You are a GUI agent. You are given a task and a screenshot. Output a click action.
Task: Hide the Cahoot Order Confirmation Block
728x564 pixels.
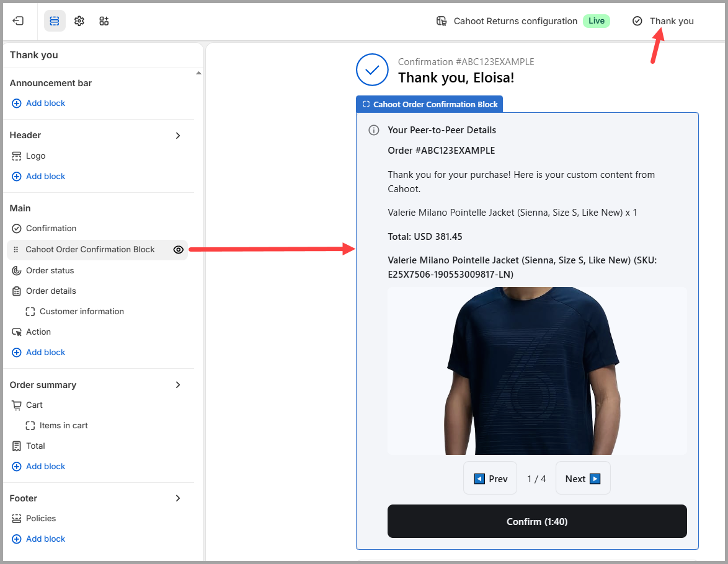[x=179, y=250]
